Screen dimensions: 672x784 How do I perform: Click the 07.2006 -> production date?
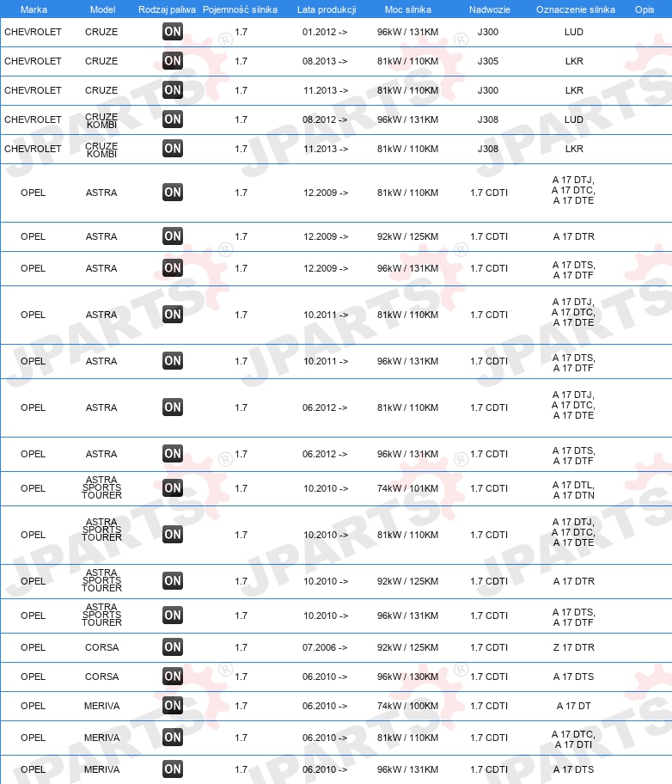click(325, 647)
